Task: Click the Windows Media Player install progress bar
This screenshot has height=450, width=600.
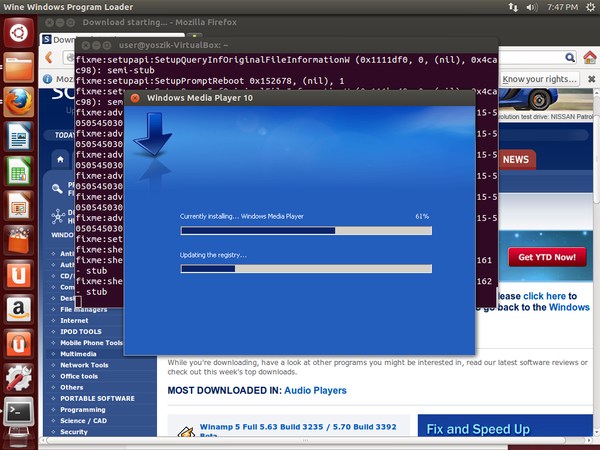Action: pos(306,230)
